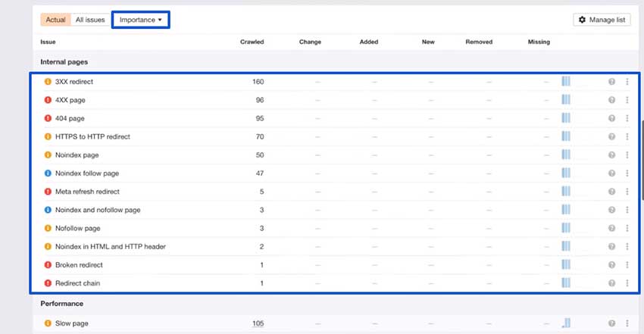Open three-dot menu for 404 page
644x334 pixels.
627,118
